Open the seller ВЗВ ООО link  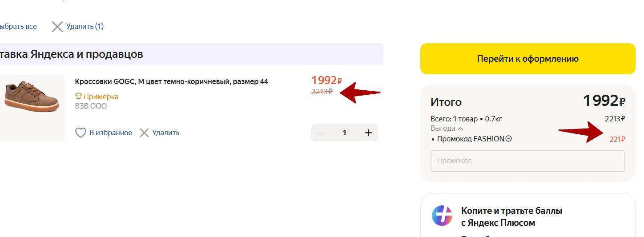(91, 106)
